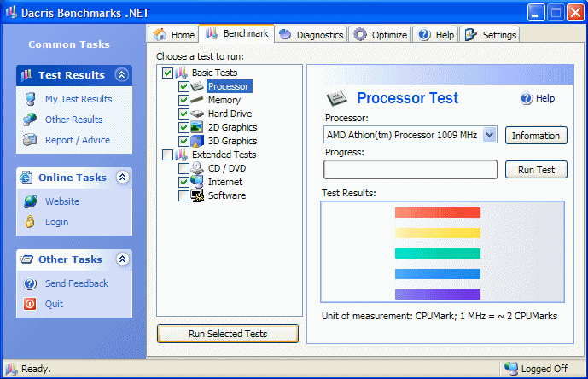Click the Online Tasks header icon
The width and height of the screenshot is (588, 379).
pyautogui.click(x=26, y=177)
